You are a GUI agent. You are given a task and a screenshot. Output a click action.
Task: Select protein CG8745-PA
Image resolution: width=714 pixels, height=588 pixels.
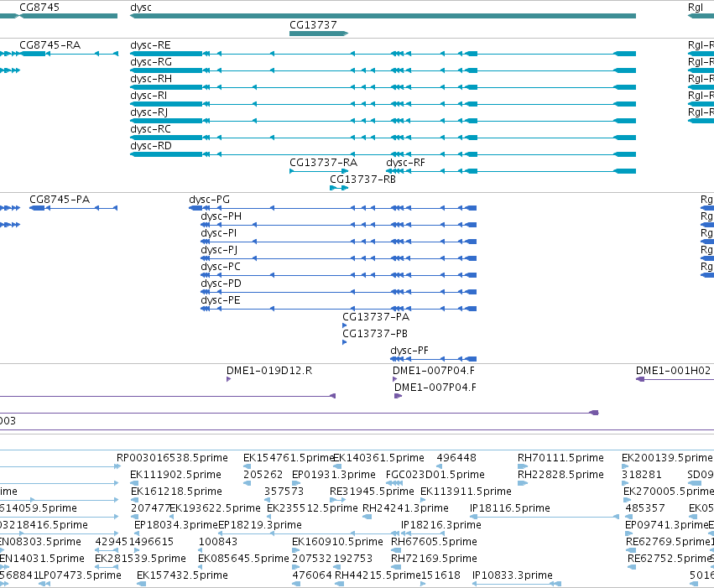coord(73,208)
